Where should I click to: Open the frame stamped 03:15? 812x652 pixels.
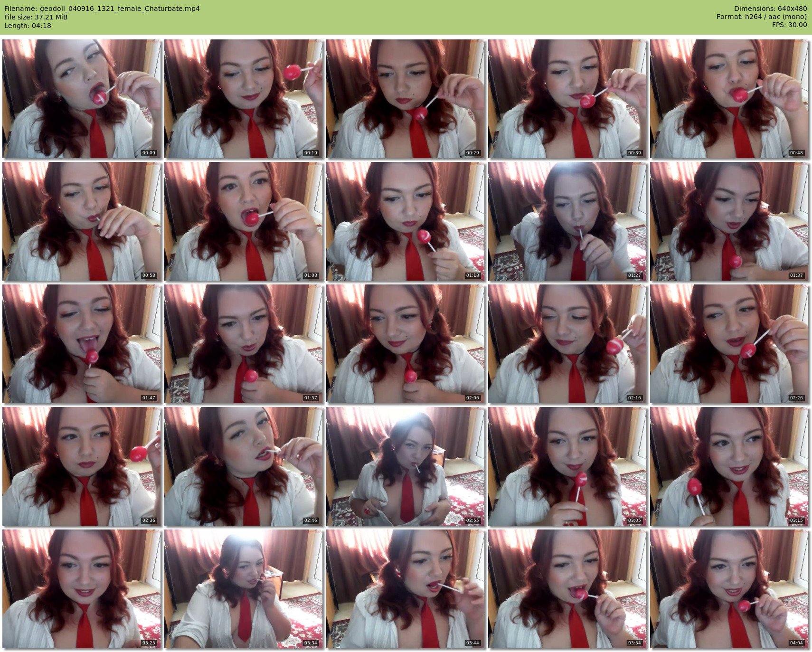click(x=729, y=466)
